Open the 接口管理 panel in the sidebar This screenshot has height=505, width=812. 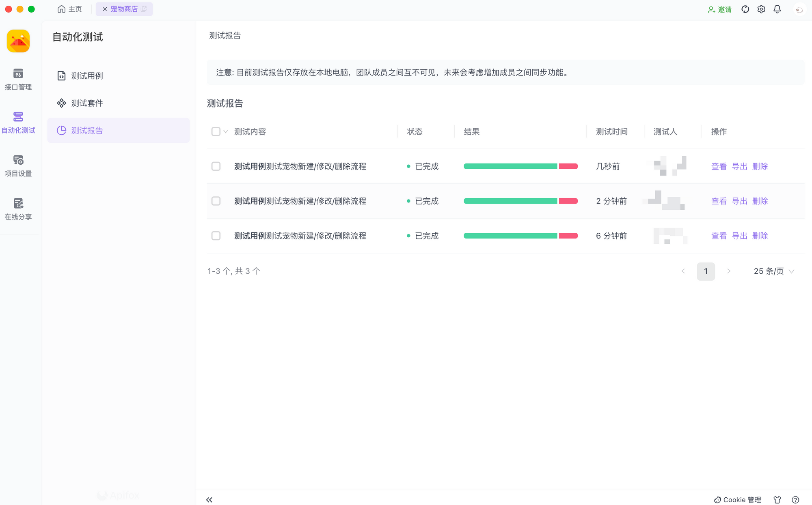[x=18, y=80]
